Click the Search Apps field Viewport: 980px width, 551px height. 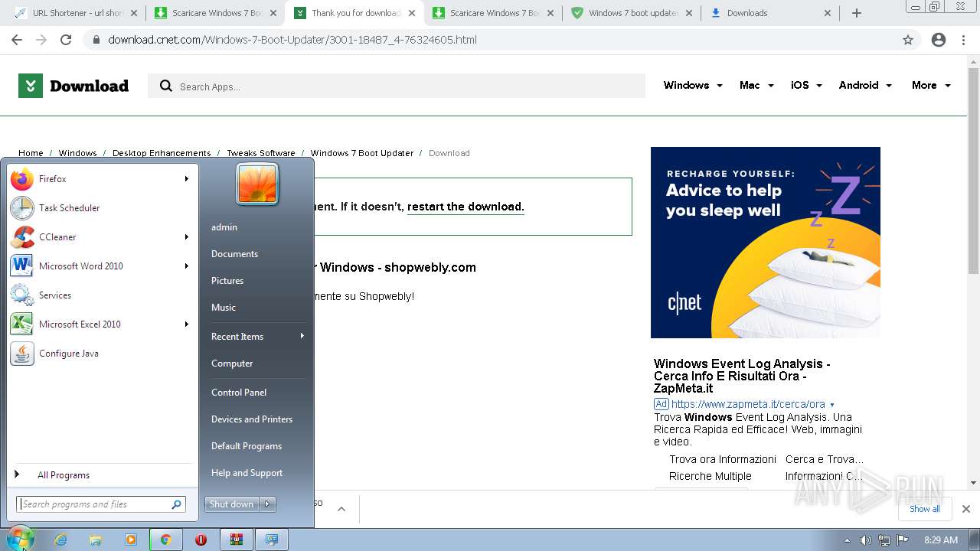click(397, 86)
